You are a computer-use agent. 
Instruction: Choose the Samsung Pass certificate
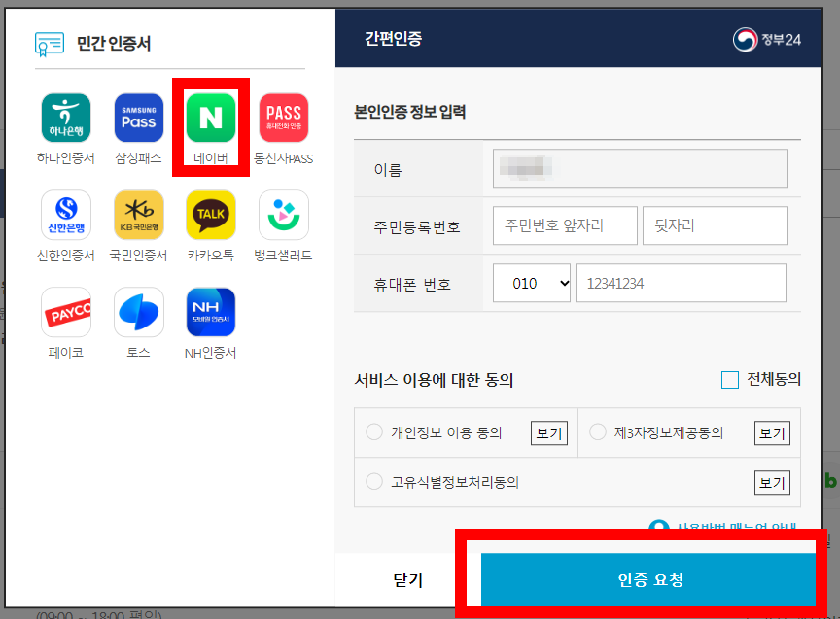(x=138, y=118)
